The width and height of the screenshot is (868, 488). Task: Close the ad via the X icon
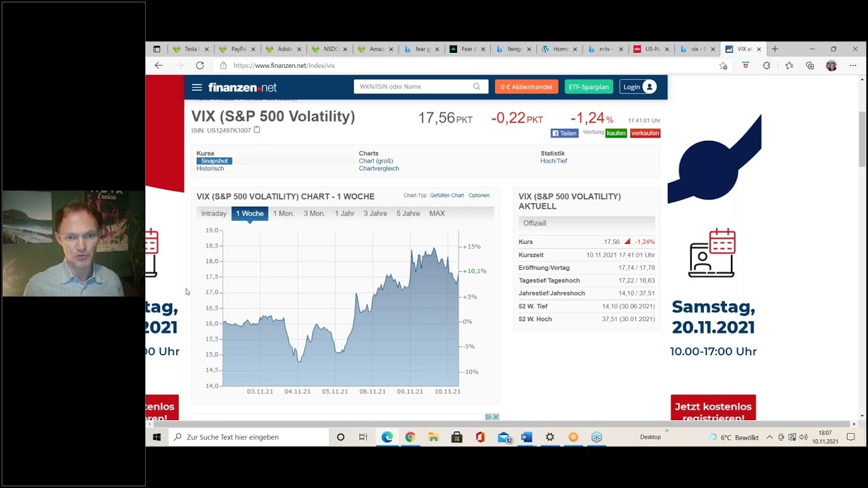pyautogui.click(x=496, y=417)
